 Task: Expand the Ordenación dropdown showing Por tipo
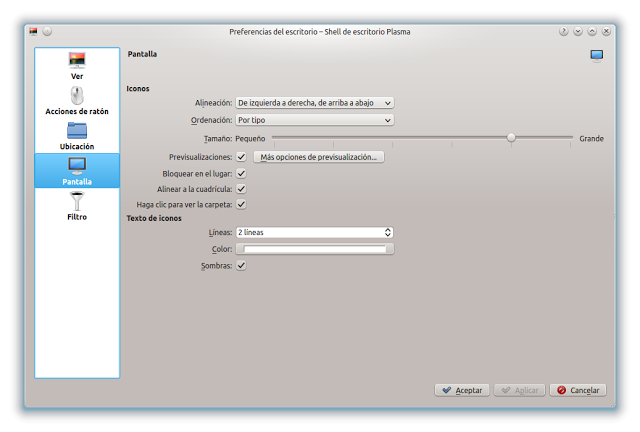(x=314, y=120)
